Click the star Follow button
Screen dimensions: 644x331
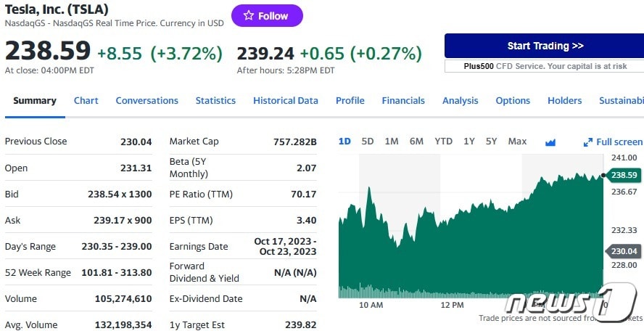[266, 15]
